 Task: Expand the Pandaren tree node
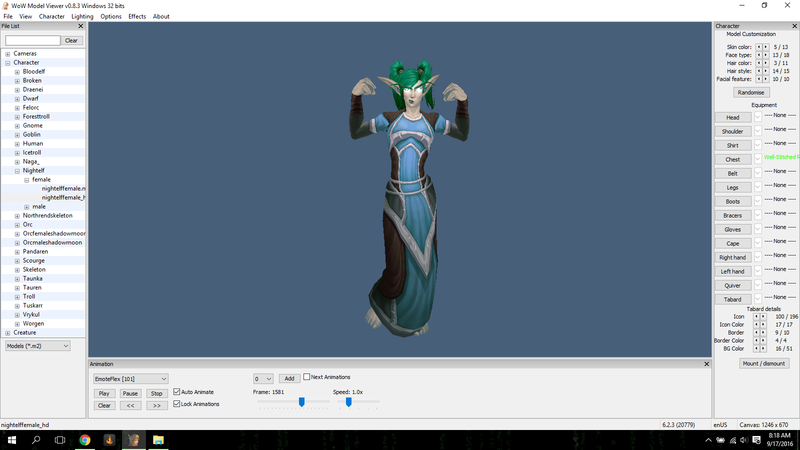tap(17, 252)
